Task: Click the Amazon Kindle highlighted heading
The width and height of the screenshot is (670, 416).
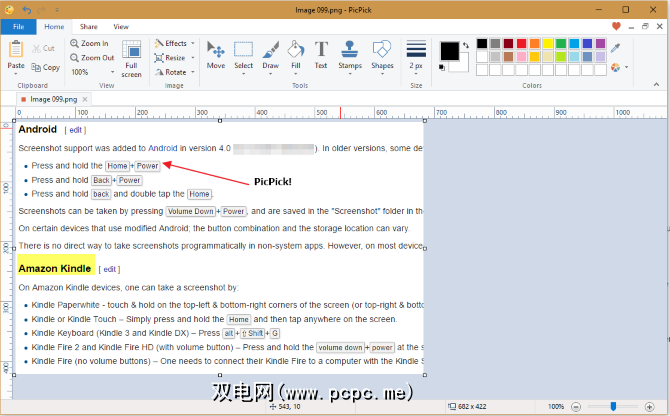Action: pyautogui.click(x=55, y=268)
